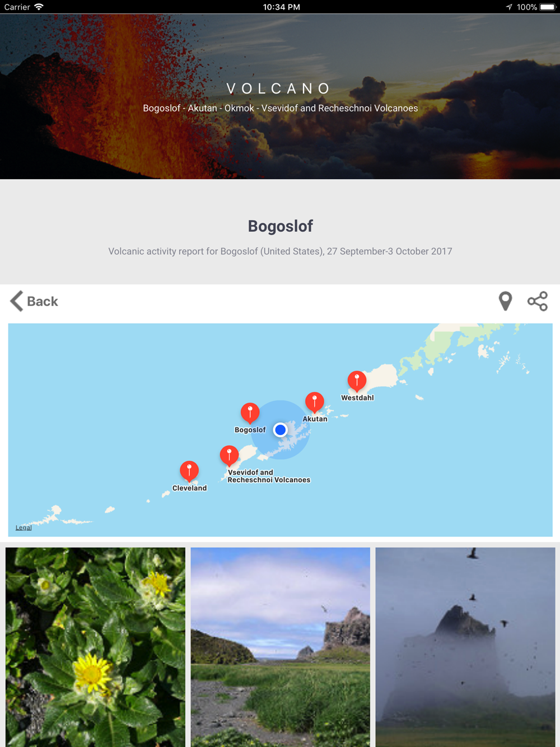Open the share icon

pos(538,301)
